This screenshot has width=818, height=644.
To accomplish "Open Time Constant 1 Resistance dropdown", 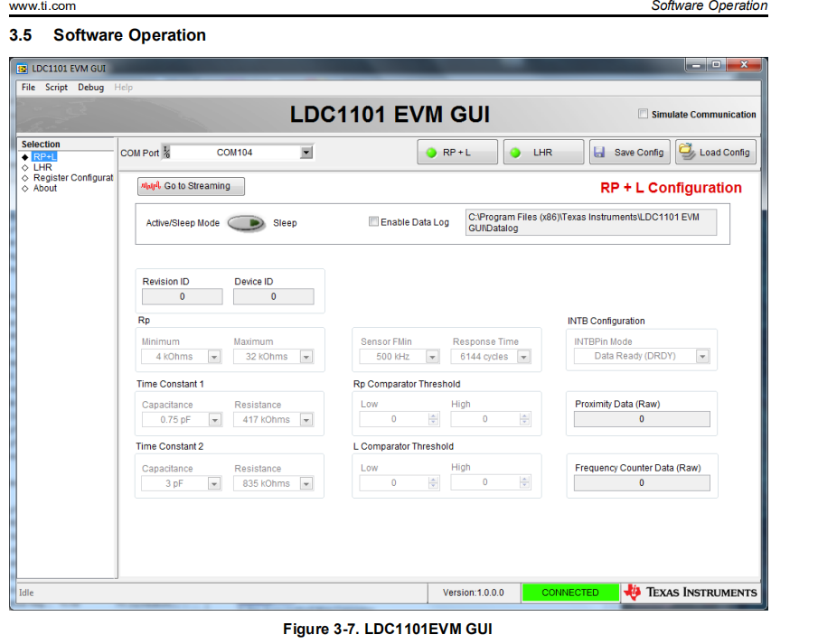I will click(x=306, y=420).
